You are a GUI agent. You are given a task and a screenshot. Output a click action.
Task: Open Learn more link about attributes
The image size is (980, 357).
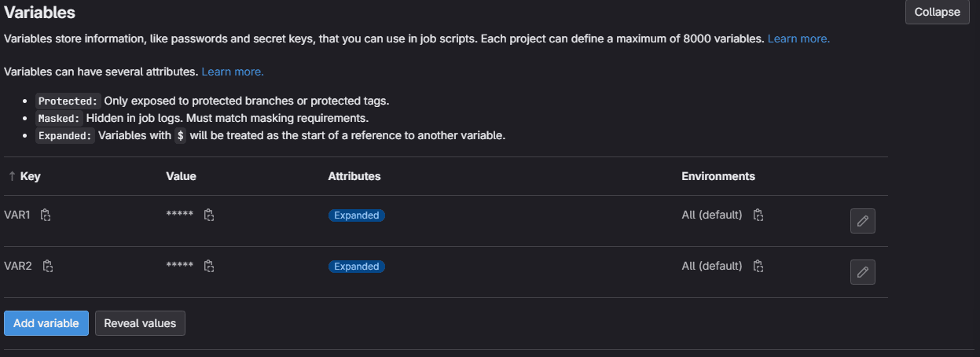point(233,72)
